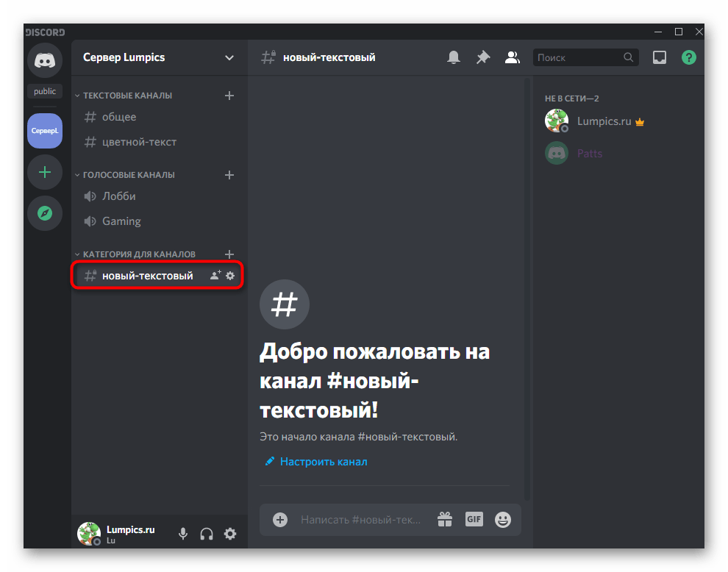Click the attachment plus button in message box
The height and width of the screenshot is (572, 728).
coord(280,520)
